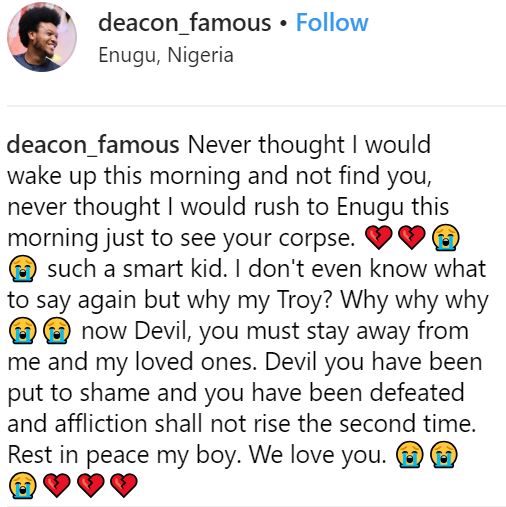Click the Follow link
The width and height of the screenshot is (506, 507).
coord(332,23)
